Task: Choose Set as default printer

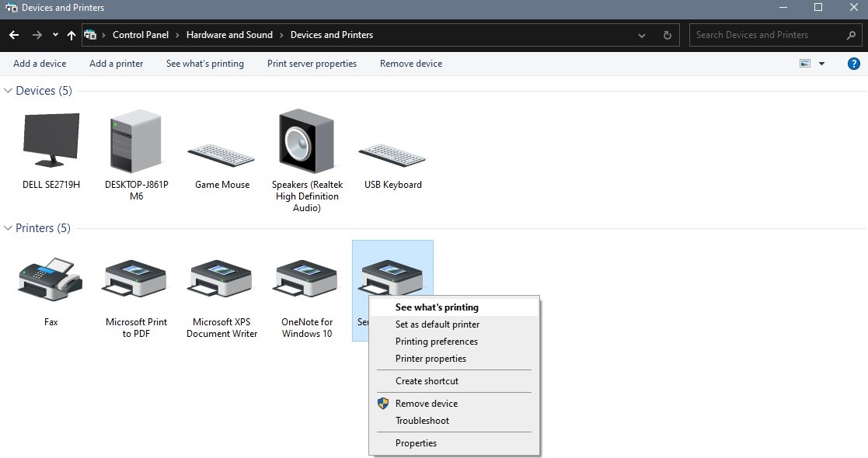Action: click(437, 324)
